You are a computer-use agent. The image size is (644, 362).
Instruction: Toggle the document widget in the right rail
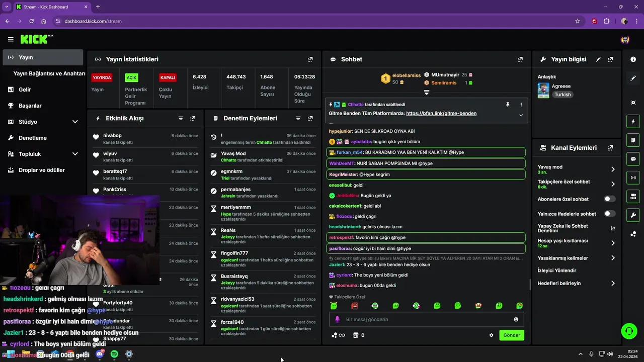point(633,140)
